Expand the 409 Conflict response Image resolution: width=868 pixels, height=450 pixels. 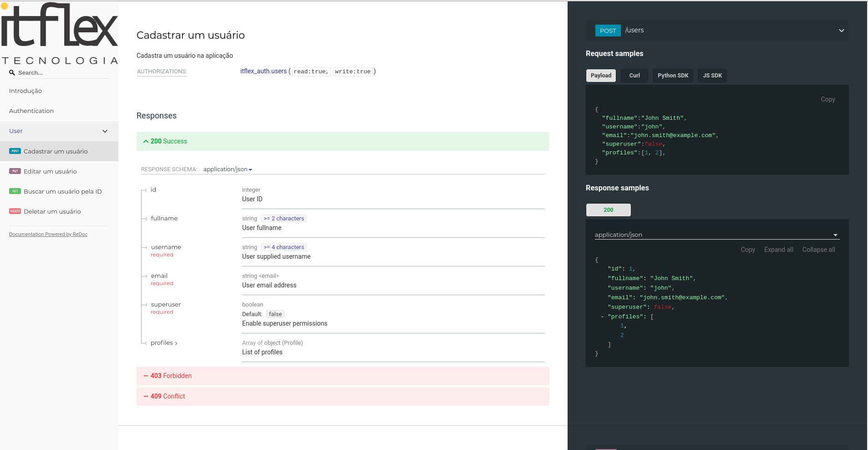343,396
